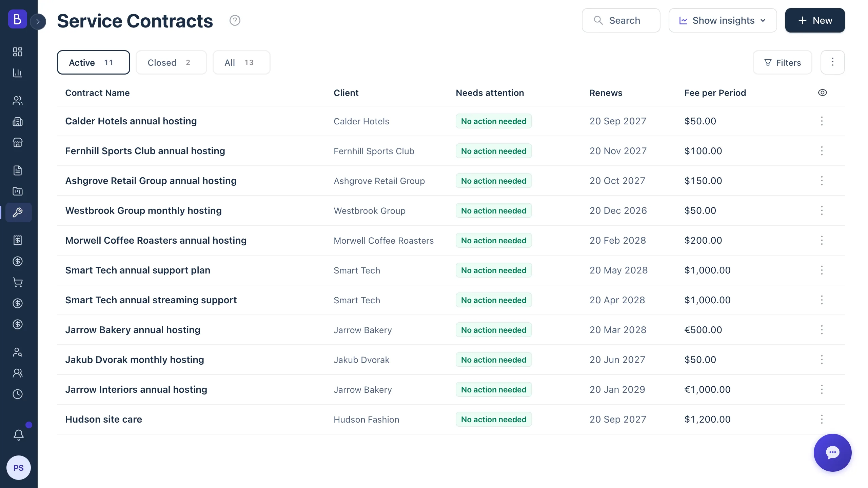Open the dashboard grid icon in sidebar
Screen dimensions: 868x488
click(x=18, y=52)
